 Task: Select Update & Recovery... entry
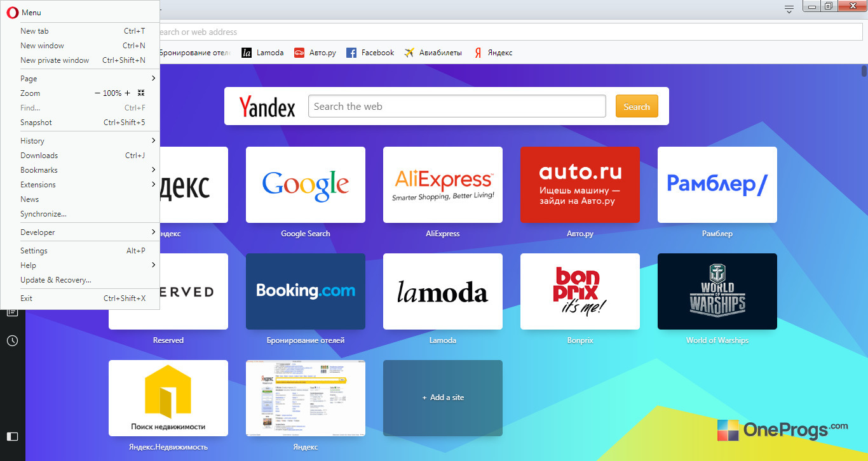[80, 280]
